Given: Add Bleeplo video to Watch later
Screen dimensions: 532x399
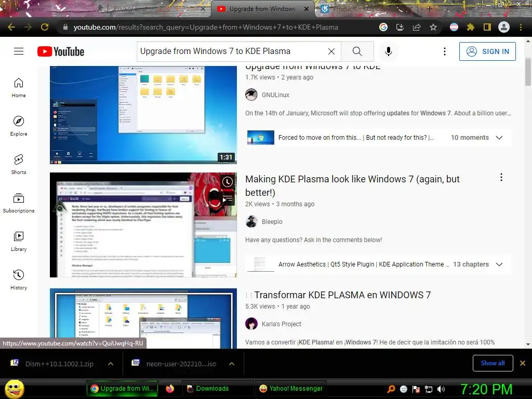Looking at the screenshot, I should pos(228,182).
